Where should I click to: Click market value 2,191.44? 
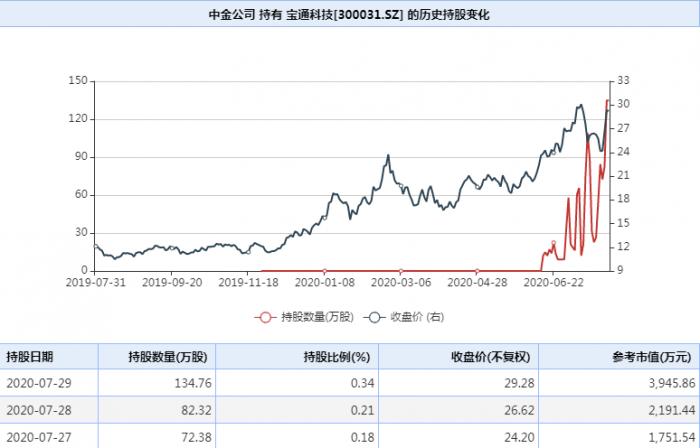click(672, 410)
